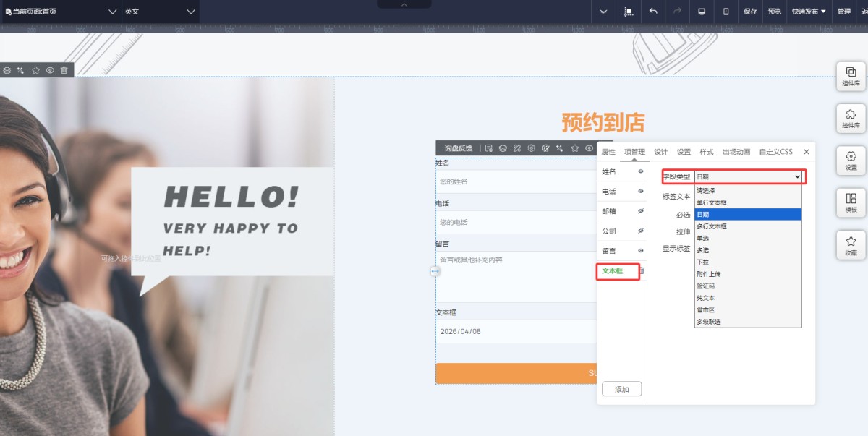This screenshot has width=868, height=436.
Task: Click the resize handle arrow left of form
Action: tap(435, 271)
